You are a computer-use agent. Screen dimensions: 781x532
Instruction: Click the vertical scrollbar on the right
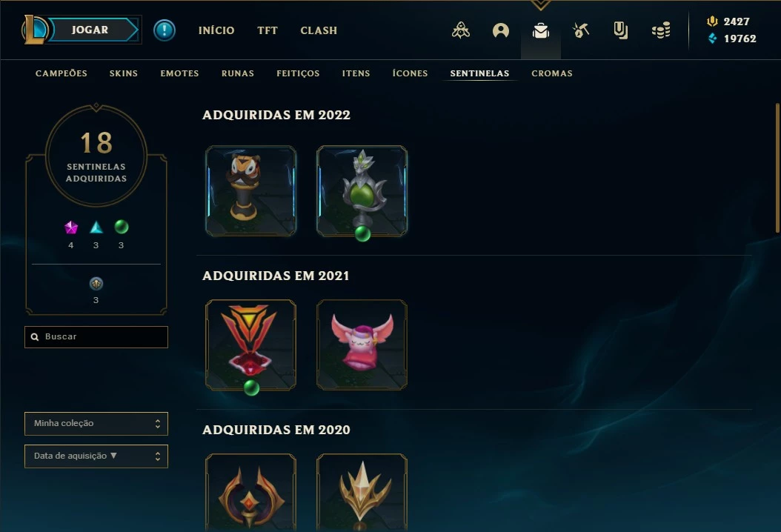(x=777, y=168)
